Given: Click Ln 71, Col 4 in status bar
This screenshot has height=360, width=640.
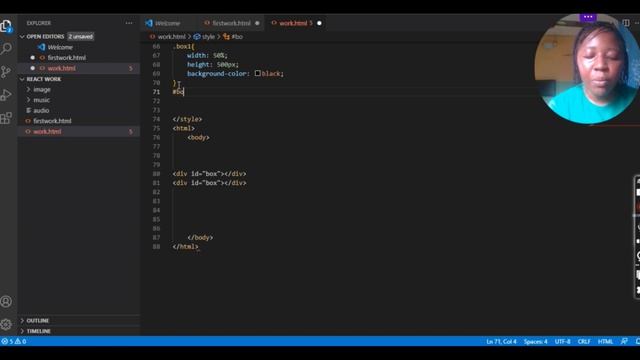Looking at the screenshot, I should (x=501, y=341).
